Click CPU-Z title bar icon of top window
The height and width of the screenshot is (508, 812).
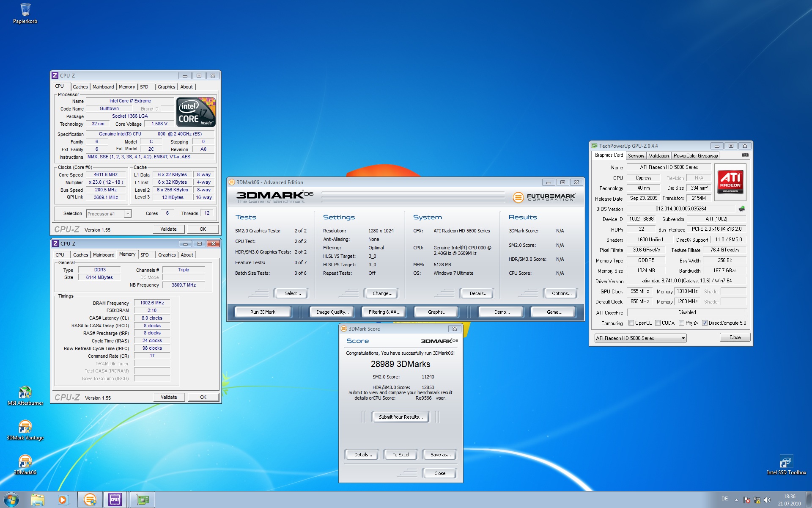(x=55, y=75)
